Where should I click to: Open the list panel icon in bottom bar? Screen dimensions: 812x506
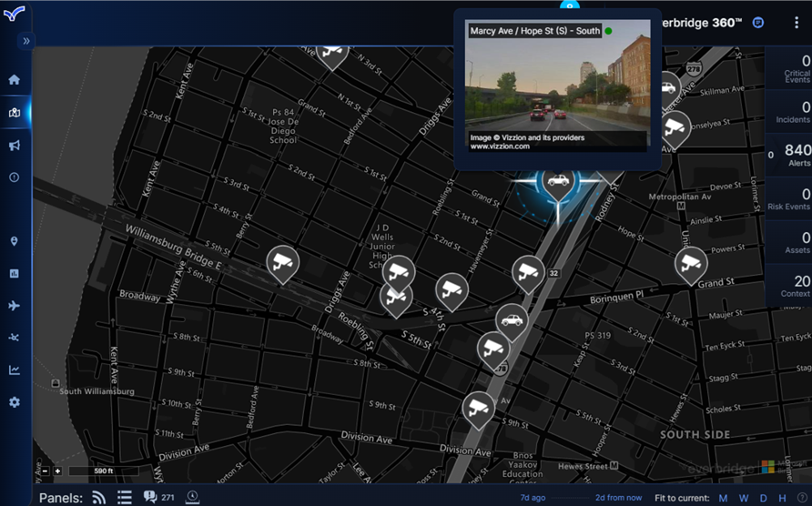click(x=125, y=498)
